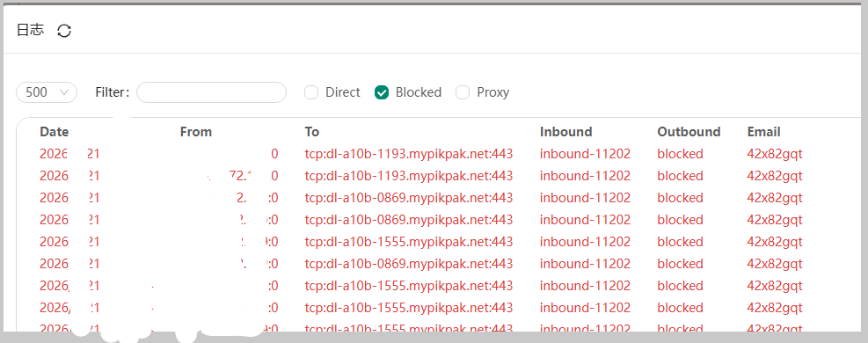The image size is (868, 343).
Task: Click the Date column header
Action: 55,132
